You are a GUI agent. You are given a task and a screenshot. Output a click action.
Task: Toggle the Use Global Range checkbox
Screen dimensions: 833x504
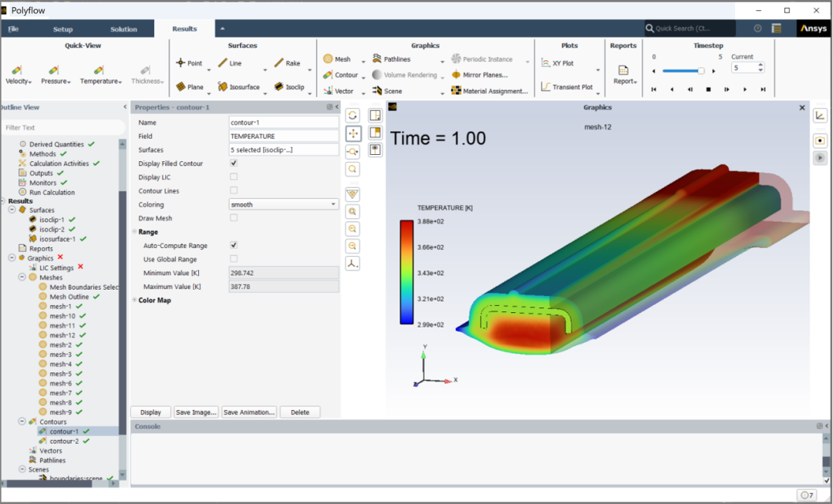pyautogui.click(x=234, y=259)
